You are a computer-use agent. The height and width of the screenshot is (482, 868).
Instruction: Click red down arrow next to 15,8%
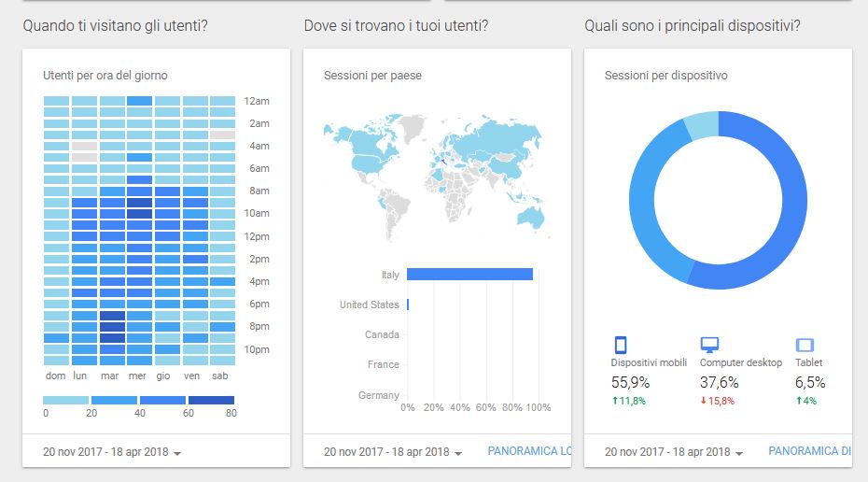point(703,401)
